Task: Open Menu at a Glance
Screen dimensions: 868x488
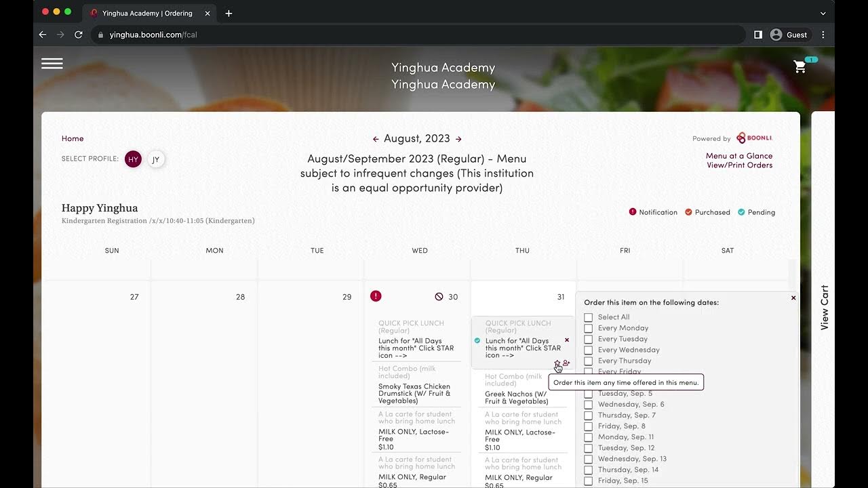Action: pos(739,156)
